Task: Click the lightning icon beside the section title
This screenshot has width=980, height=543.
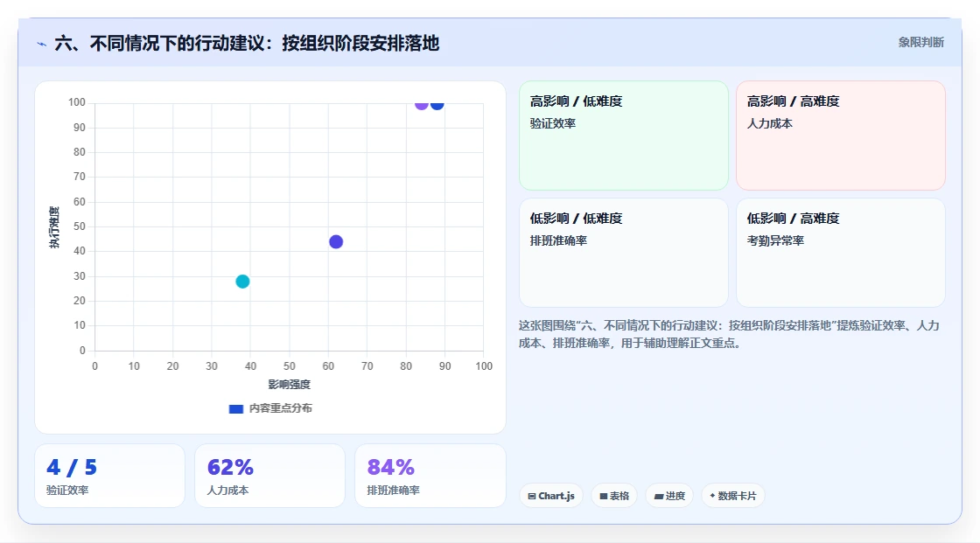Action: [x=42, y=44]
